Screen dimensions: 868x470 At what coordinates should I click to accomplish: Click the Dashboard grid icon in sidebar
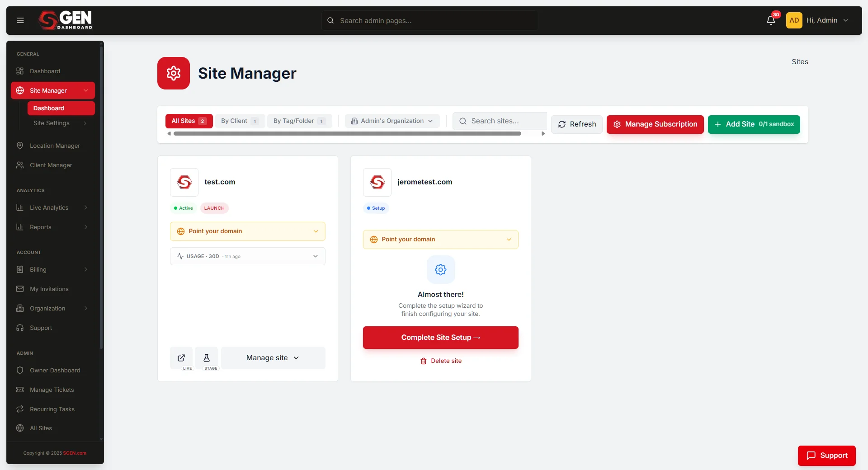(20, 71)
